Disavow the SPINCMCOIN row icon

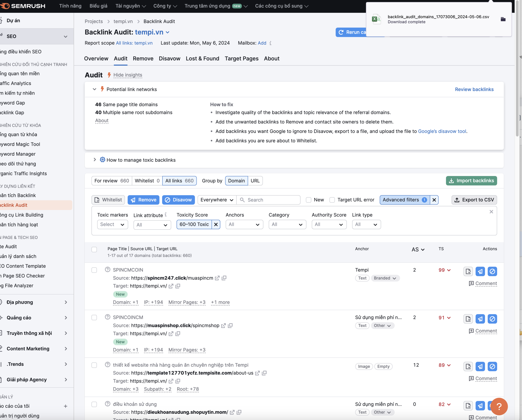(x=492, y=271)
